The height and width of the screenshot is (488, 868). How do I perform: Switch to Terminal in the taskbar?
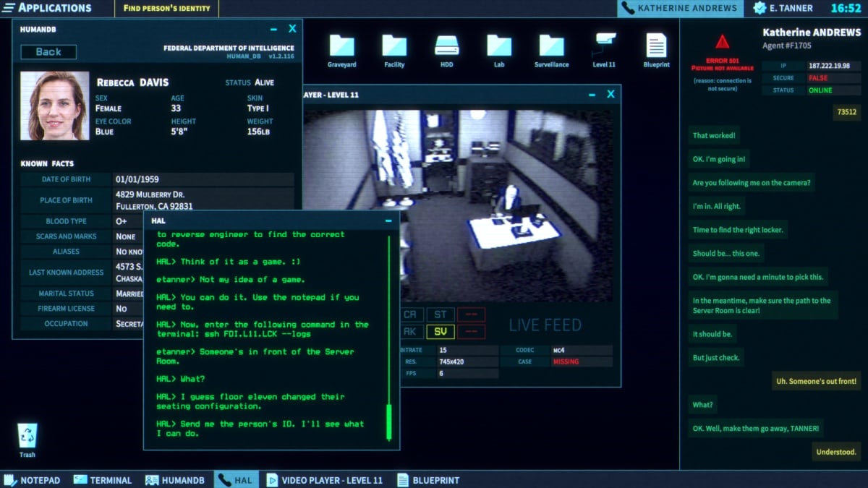pos(103,480)
